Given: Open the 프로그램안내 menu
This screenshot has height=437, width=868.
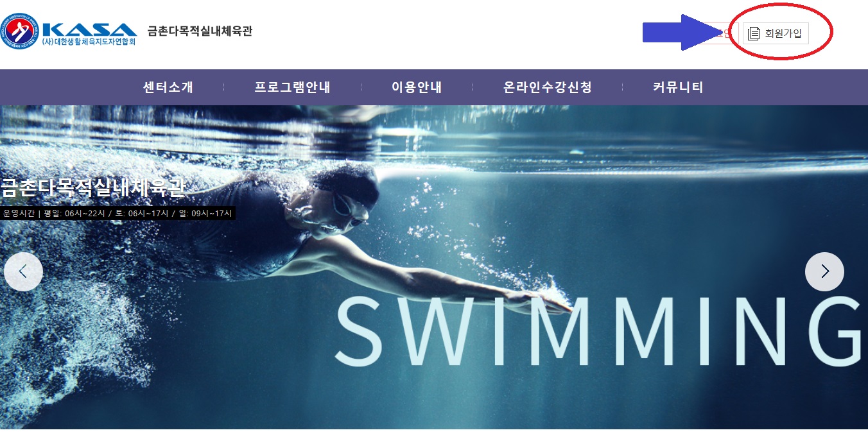Looking at the screenshot, I should [292, 87].
